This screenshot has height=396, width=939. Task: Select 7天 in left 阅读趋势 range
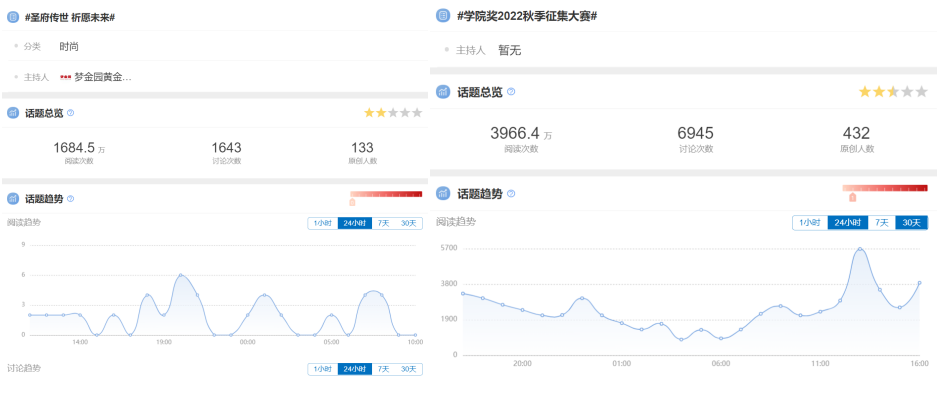click(383, 223)
